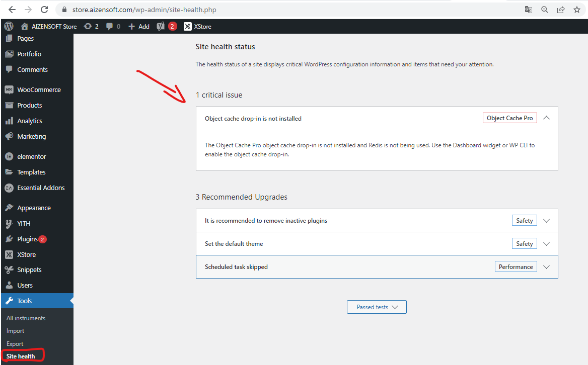Image resolution: width=588 pixels, height=365 pixels.
Task: Click the Performance badge label
Action: [516, 267]
